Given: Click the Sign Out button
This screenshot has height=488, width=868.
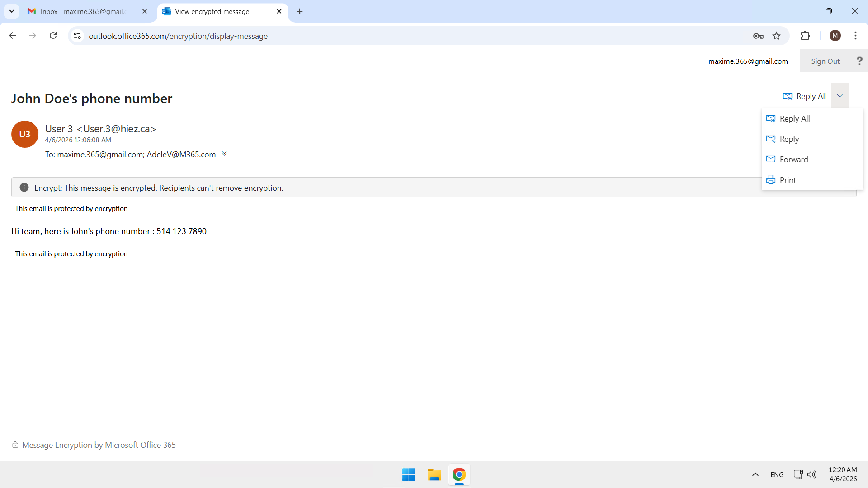Looking at the screenshot, I should [x=825, y=61].
